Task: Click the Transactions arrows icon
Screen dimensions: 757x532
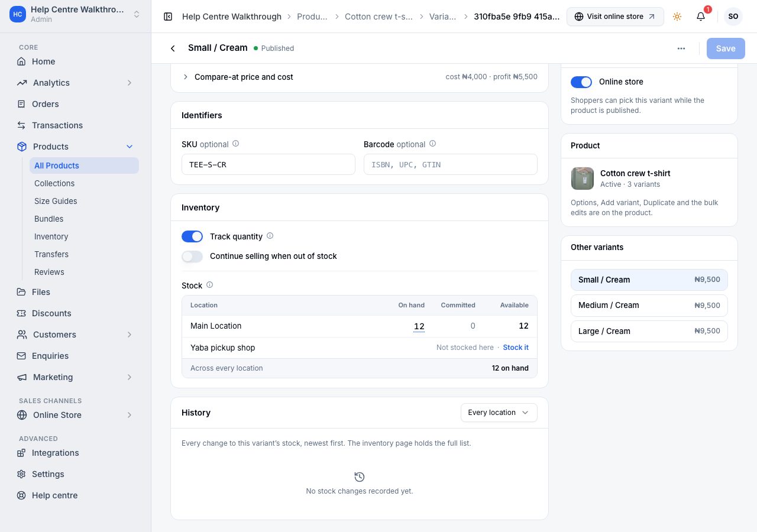Action: pos(21,125)
